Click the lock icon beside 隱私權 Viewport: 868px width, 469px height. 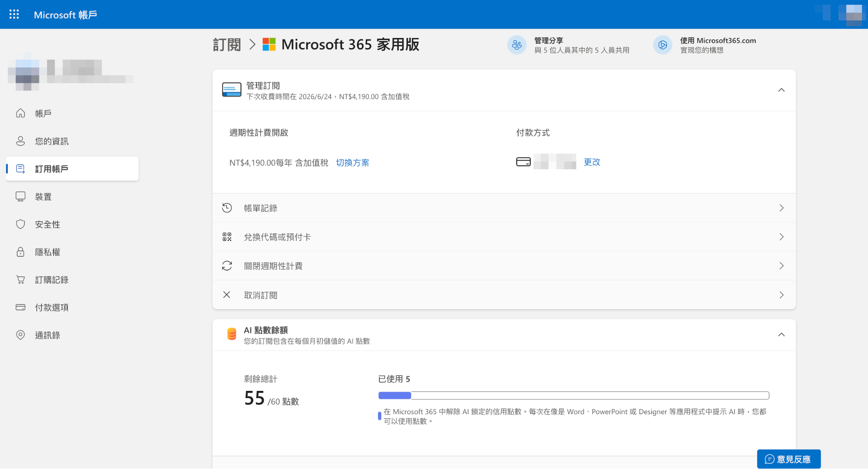click(20, 252)
